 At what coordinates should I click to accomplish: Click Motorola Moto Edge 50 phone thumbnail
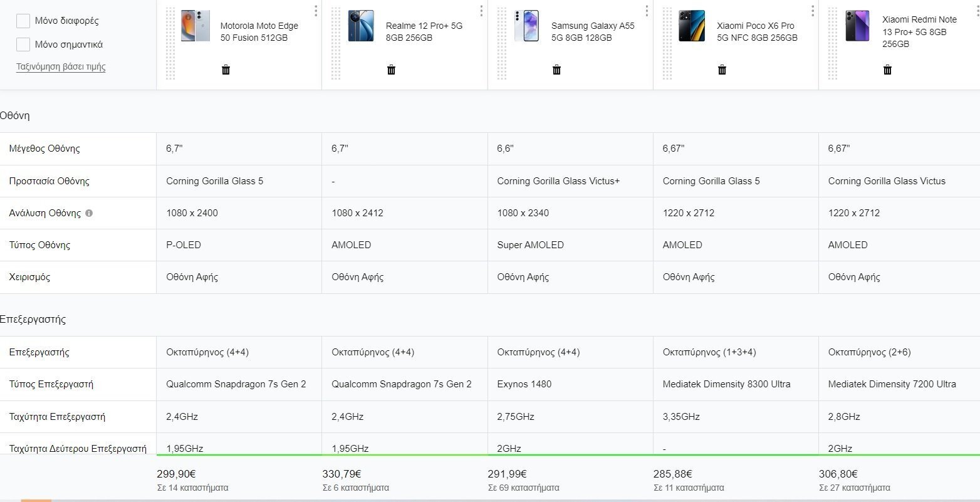(x=195, y=26)
